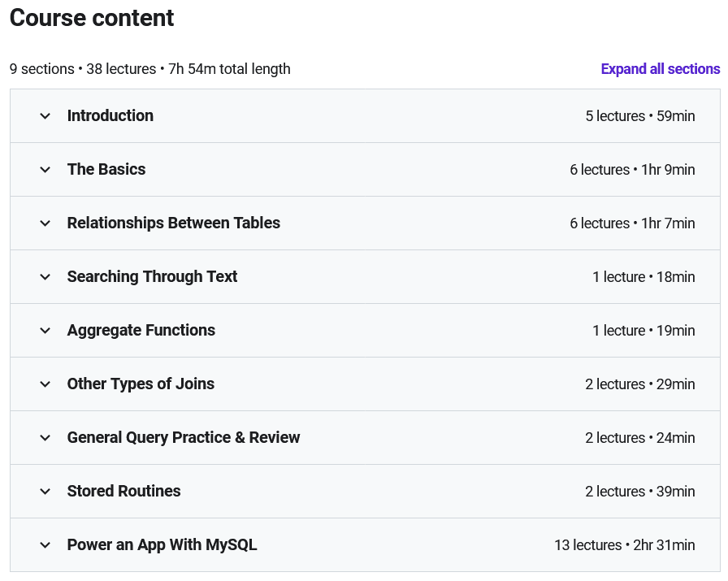Click the chevron icon beside The Basics
The image size is (728, 581).
click(45, 170)
